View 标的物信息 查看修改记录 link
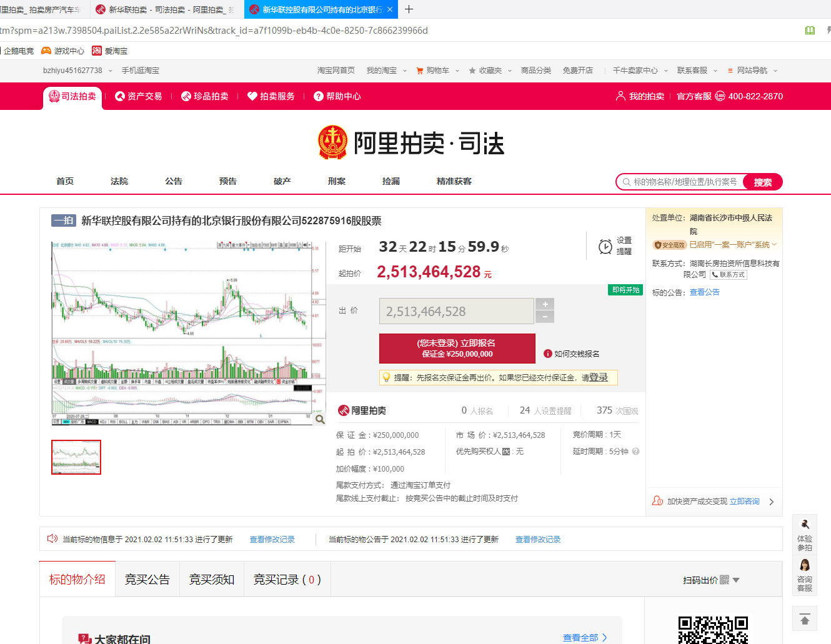This screenshot has height=644, width=831. (272, 540)
